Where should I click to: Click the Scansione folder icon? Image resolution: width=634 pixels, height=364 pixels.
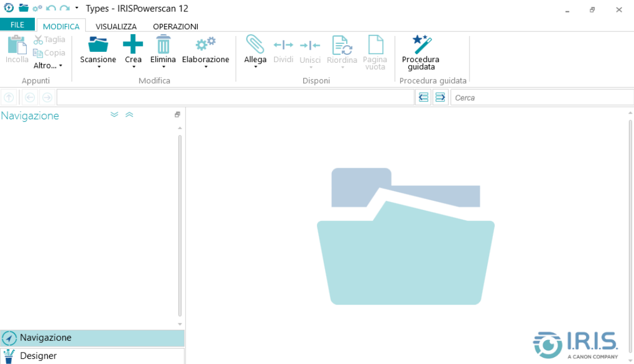[98, 44]
